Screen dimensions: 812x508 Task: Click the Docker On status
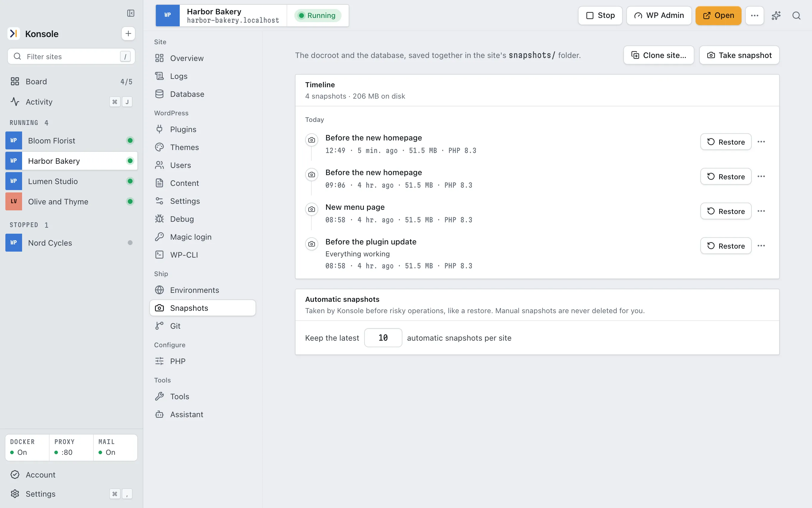(x=27, y=448)
